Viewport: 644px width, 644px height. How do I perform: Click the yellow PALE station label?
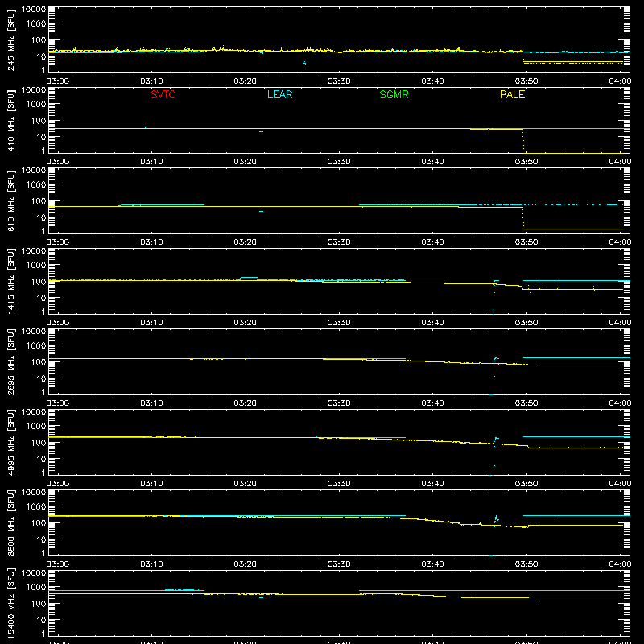tap(512, 94)
